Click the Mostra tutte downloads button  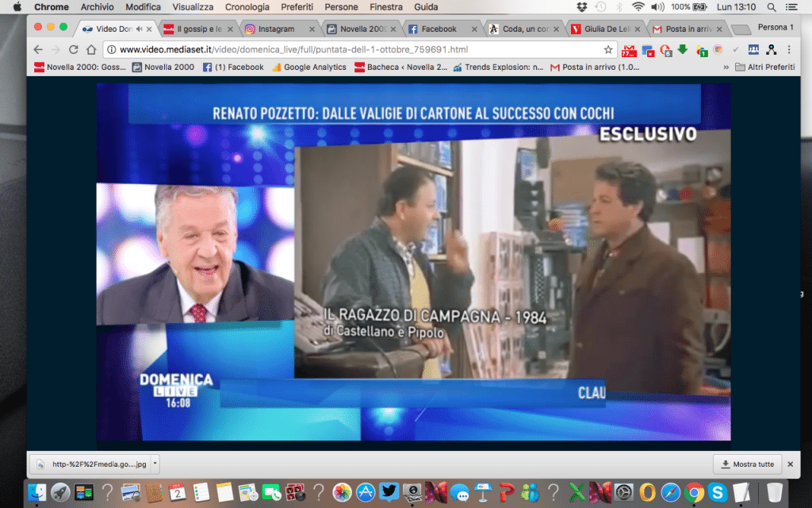(747, 464)
